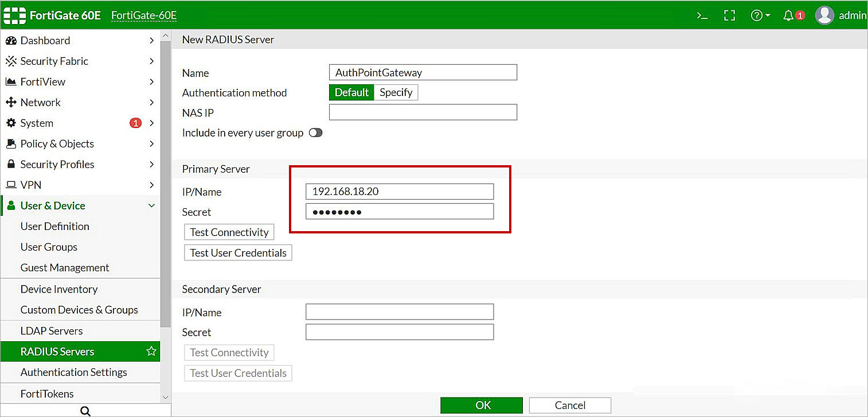Screen dimensions: 868x417
Task: Open the help menu
Action: [758, 15]
